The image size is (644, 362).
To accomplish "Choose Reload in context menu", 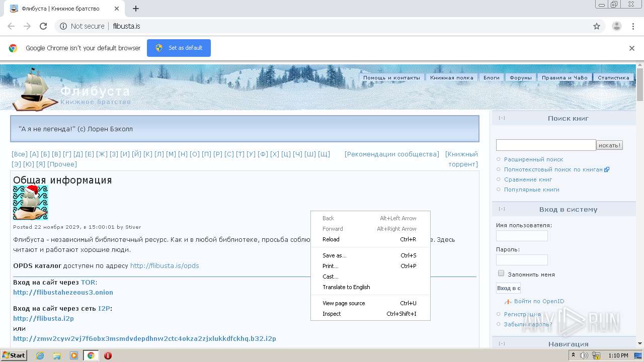I will click(370, 239).
